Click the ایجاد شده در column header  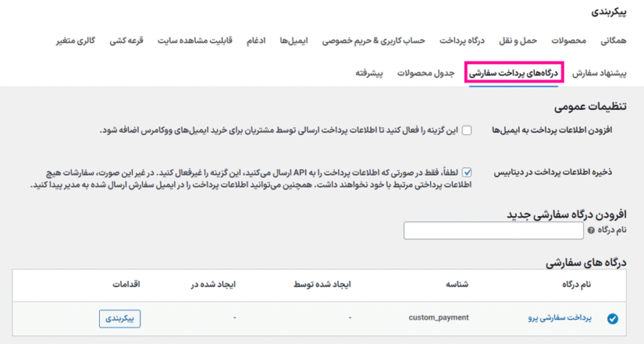click(213, 284)
